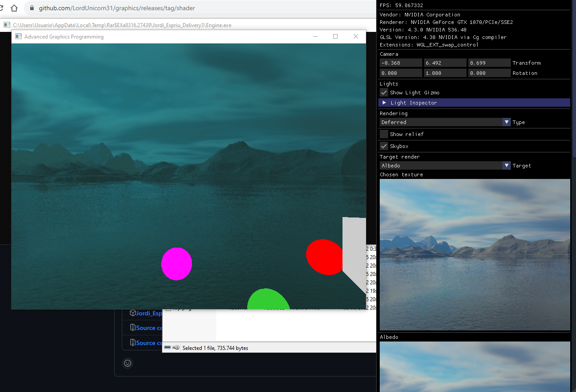Turn off the Skybox checkbox

[384, 146]
